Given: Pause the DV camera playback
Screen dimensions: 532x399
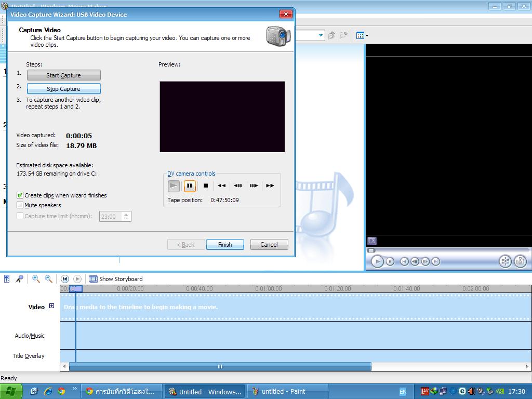Looking at the screenshot, I should pos(189,185).
